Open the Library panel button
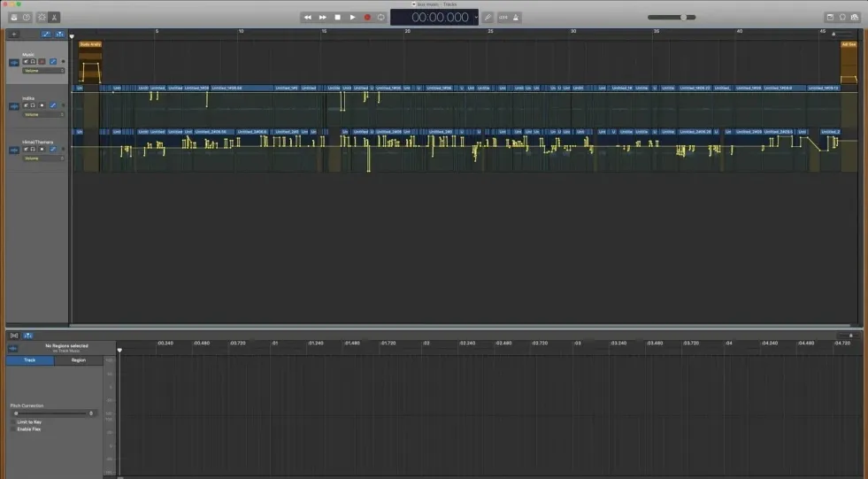The width and height of the screenshot is (868, 479). (x=14, y=17)
